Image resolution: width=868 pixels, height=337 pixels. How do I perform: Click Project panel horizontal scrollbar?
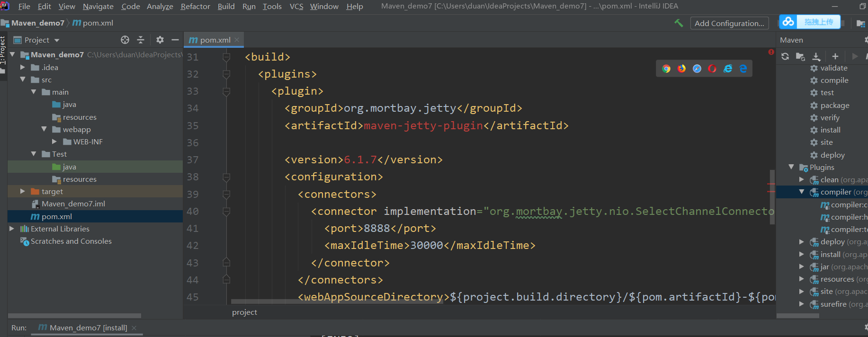coord(74,315)
